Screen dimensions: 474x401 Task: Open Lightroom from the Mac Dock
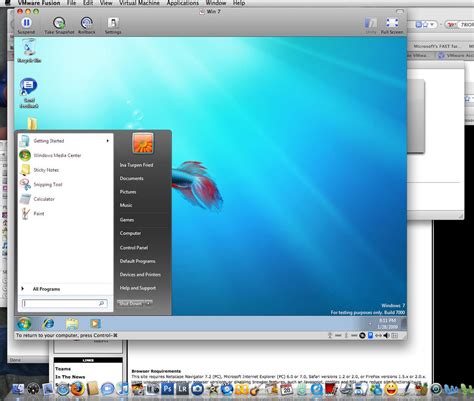[182, 389]
